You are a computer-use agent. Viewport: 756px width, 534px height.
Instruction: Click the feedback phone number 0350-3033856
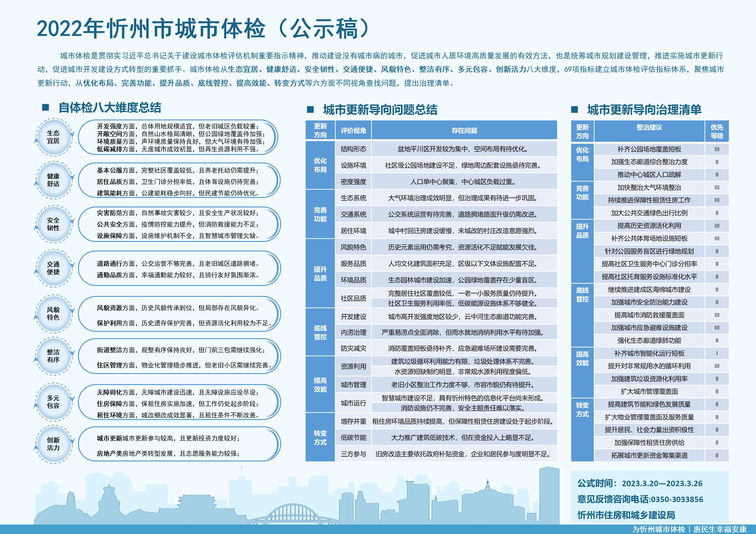tap(677, 499)
